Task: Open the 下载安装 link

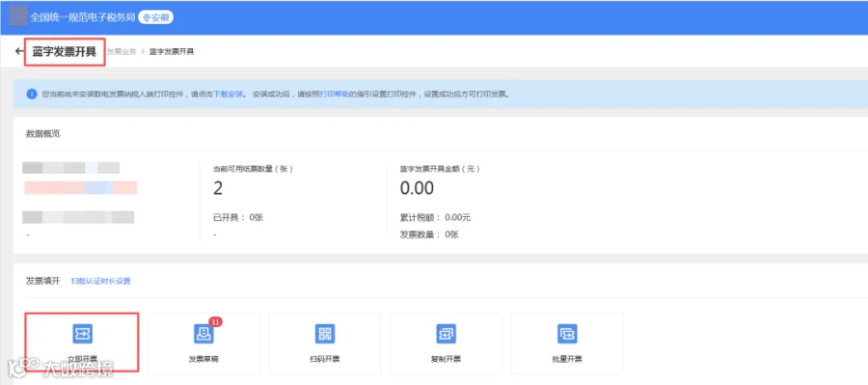Action: tap(229, 95)
